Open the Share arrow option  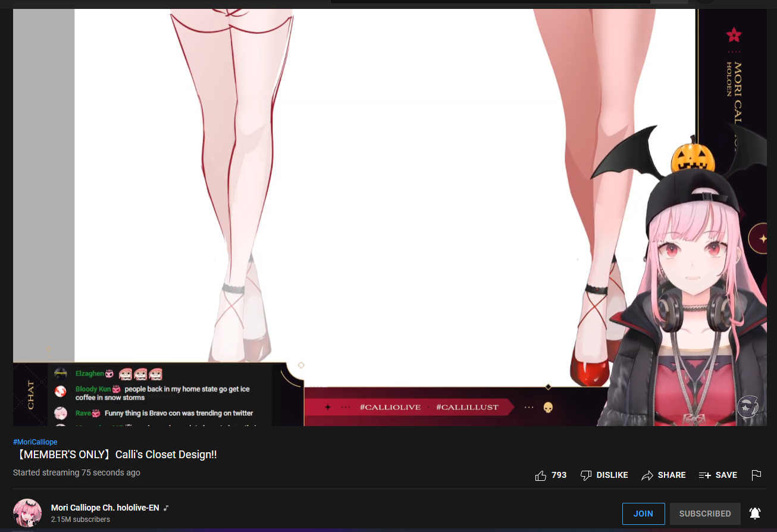pyautogui.click(x=663, y=475)
